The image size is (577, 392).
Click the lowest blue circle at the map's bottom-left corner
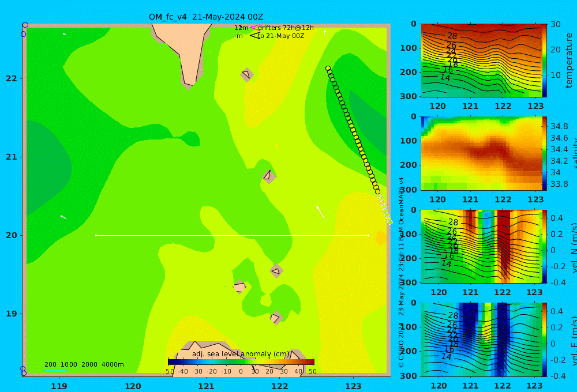tap(24, 373)
